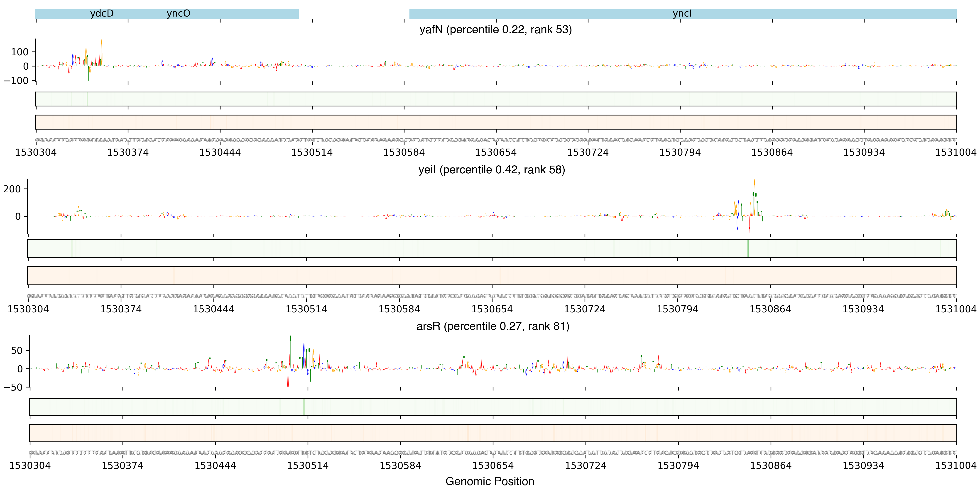Click the tall orange peak in yafN track
Viewport: 980px width, 490px height.
click(x=102, y=49)
